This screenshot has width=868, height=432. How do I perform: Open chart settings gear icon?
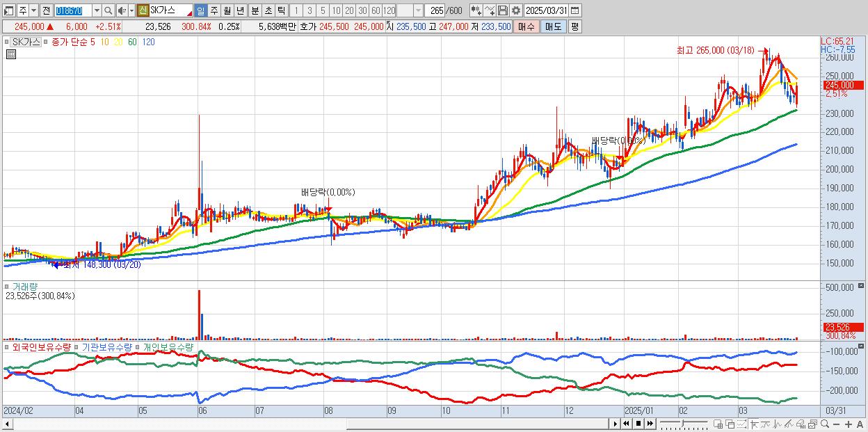coord(515,10)
